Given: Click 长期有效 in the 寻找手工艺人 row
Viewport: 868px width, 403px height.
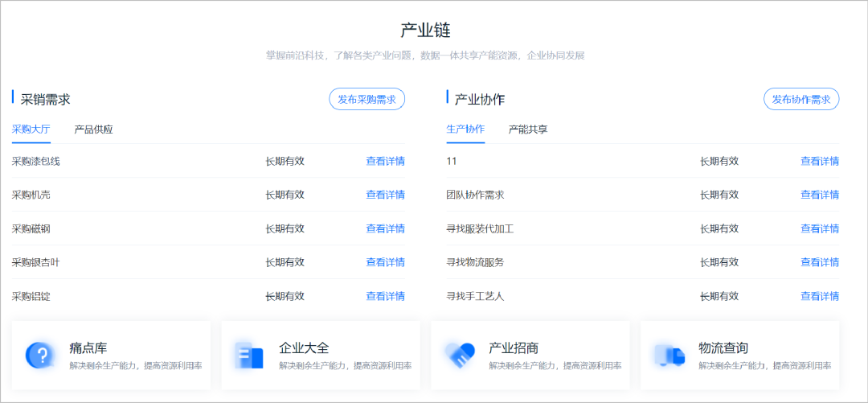Looking at the screenshot, I should (x=719, y=296).
